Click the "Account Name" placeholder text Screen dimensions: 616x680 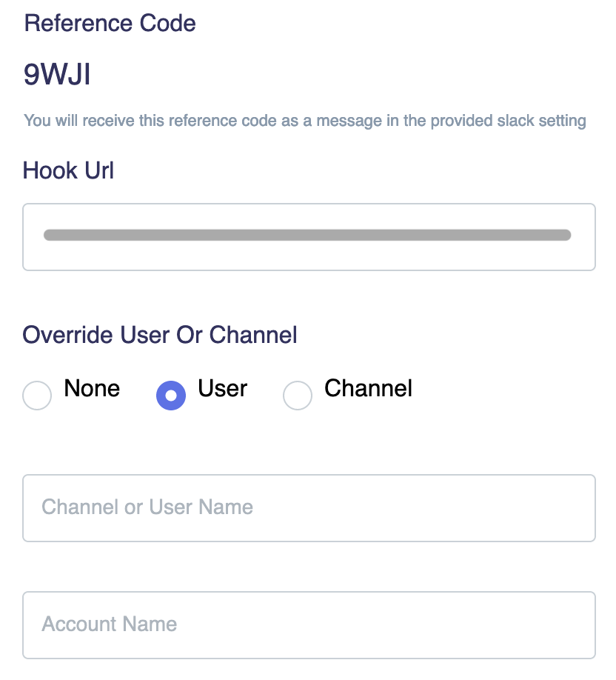pos(110,624)
